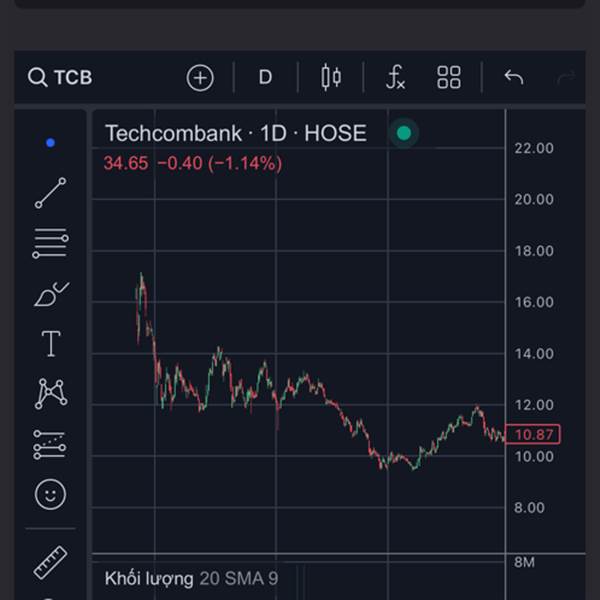Select the dot cursor tool
Viewport: 600px width, 600px height.
point(50,143)
